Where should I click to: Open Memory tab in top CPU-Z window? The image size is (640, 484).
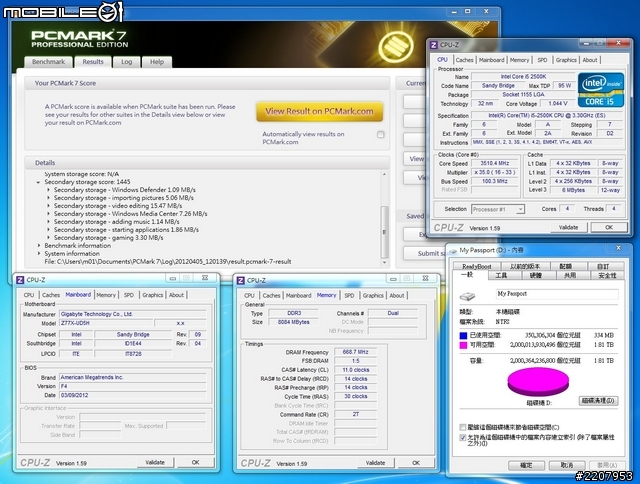point(519,60)
